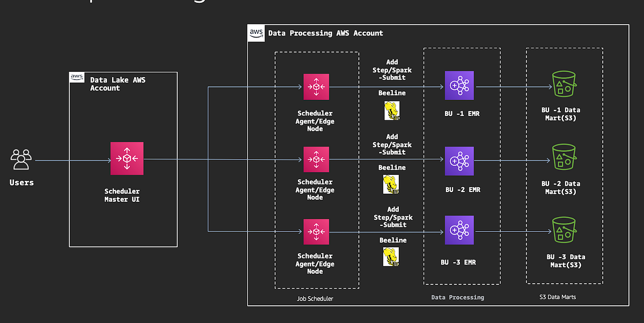Click the middle Add Step/Spark-Submit text
Image resolution: width=644 pixels, height=323 pixels.
click(x=392, y=144)
